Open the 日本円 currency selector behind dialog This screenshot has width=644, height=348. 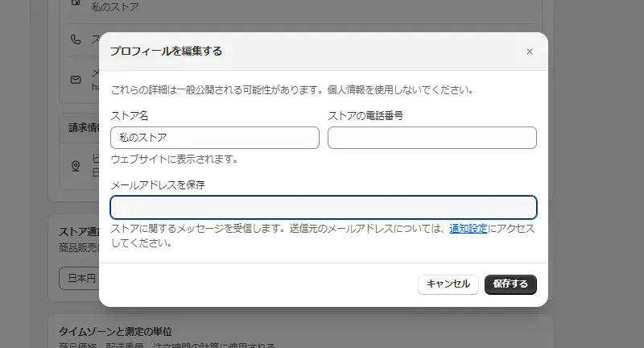pos(80,279)
